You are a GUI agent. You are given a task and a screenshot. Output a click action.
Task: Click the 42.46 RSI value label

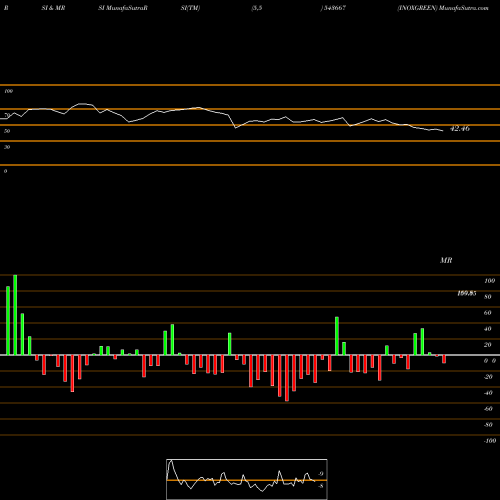tap(460, 128)
